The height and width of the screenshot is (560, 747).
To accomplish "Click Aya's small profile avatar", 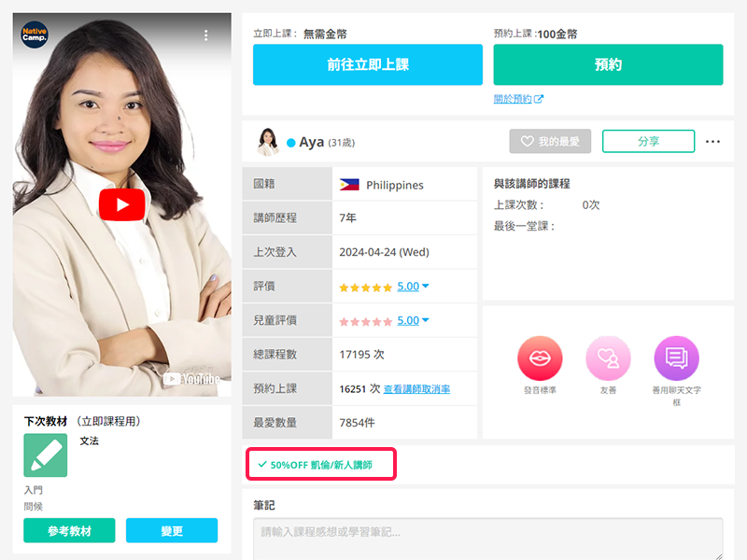I will pyautogui.click(x=268, y=142).
